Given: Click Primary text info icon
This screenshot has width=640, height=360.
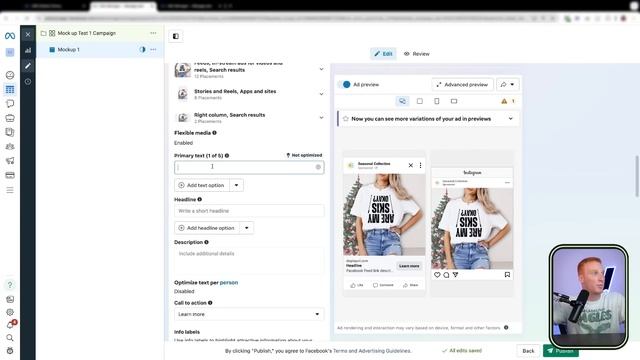Looking at the screenshot, I should pyautogui.click(x=227, y=156).
